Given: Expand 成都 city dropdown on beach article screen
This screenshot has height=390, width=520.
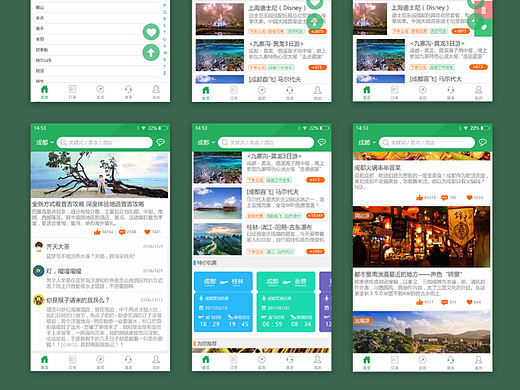Looking at the screenshot, I should 45,142.
